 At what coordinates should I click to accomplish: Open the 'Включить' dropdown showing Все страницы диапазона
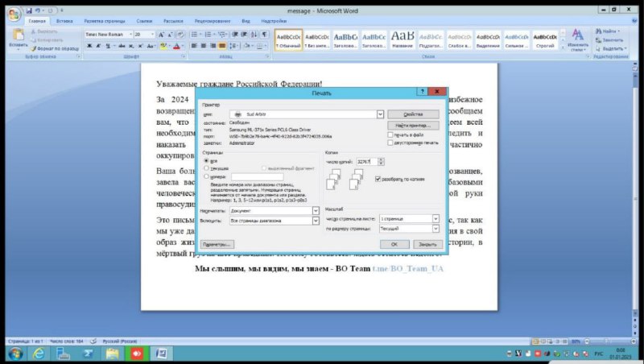tap(316, 221)
